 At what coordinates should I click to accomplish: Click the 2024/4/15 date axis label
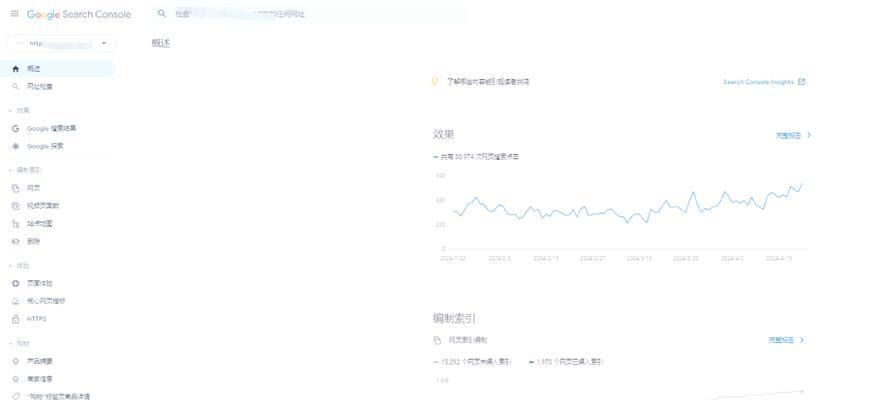click(x=779, y=258)
